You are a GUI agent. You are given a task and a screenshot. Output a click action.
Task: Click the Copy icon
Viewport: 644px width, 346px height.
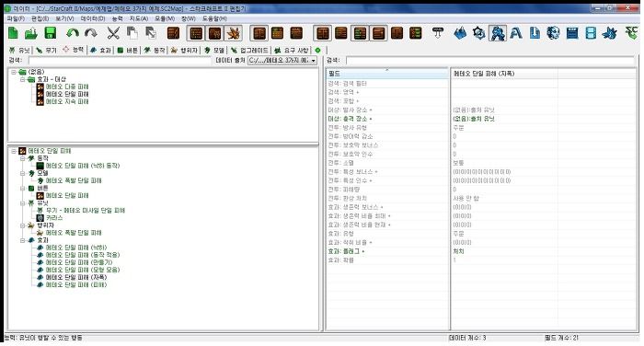click(x=132, y=33)
